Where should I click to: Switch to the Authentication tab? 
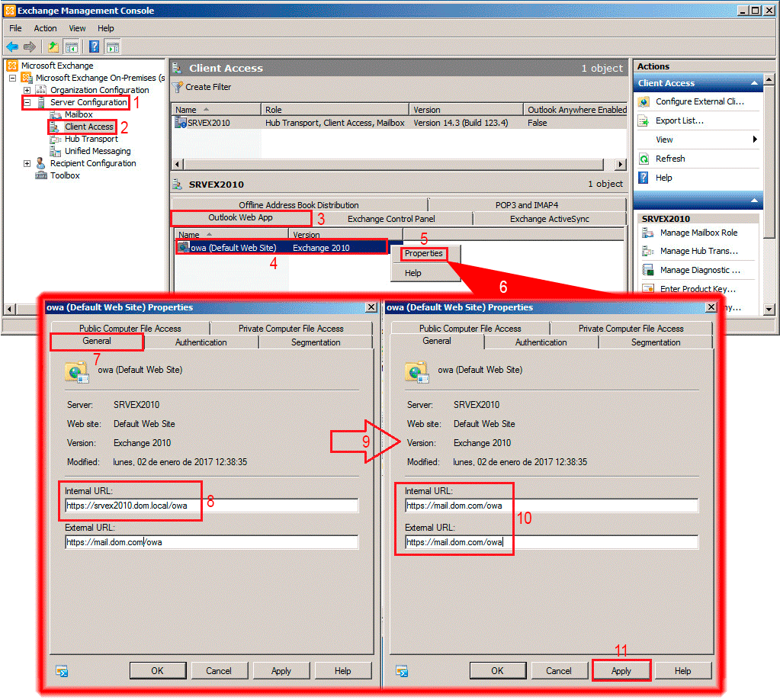coord(201,342)
